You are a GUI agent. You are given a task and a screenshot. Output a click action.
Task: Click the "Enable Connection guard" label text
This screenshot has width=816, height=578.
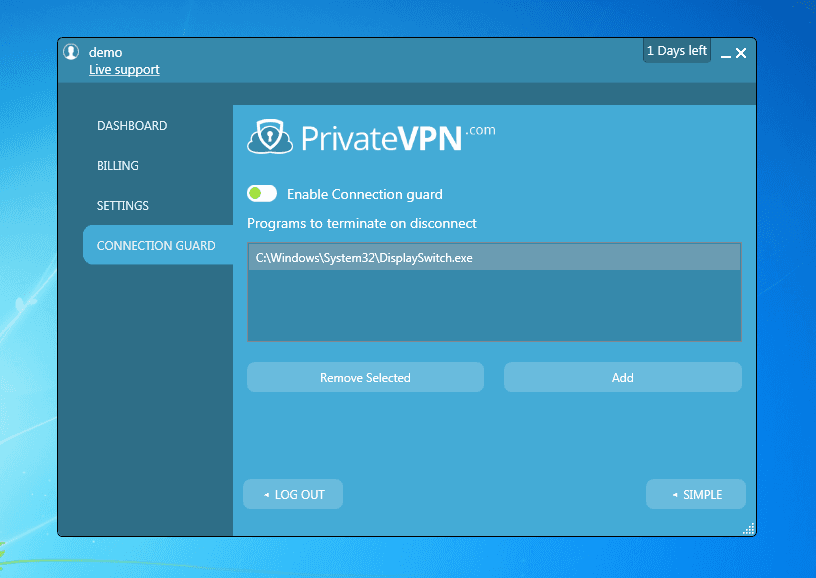[x=364, y=194]
